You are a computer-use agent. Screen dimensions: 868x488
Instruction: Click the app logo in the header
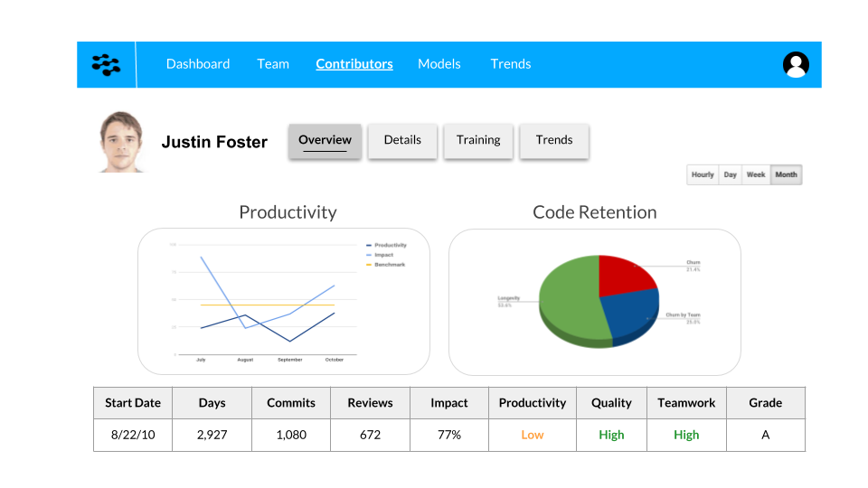106,65
